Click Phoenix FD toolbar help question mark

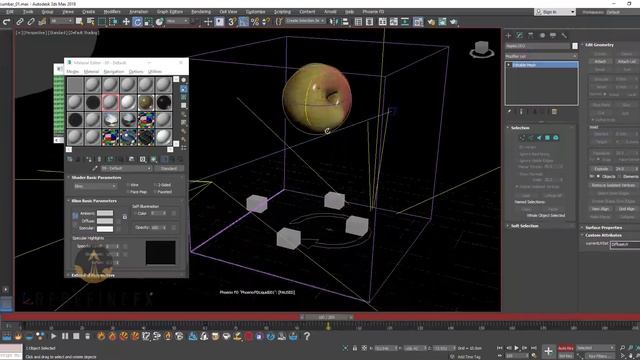click(307, 336)
